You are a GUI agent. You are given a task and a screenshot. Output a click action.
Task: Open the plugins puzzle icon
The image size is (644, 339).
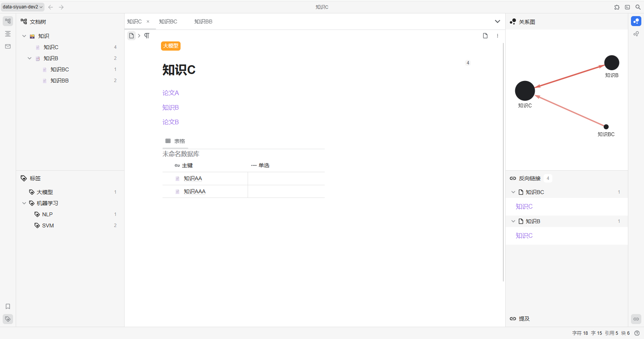click(x=617, y=7)
